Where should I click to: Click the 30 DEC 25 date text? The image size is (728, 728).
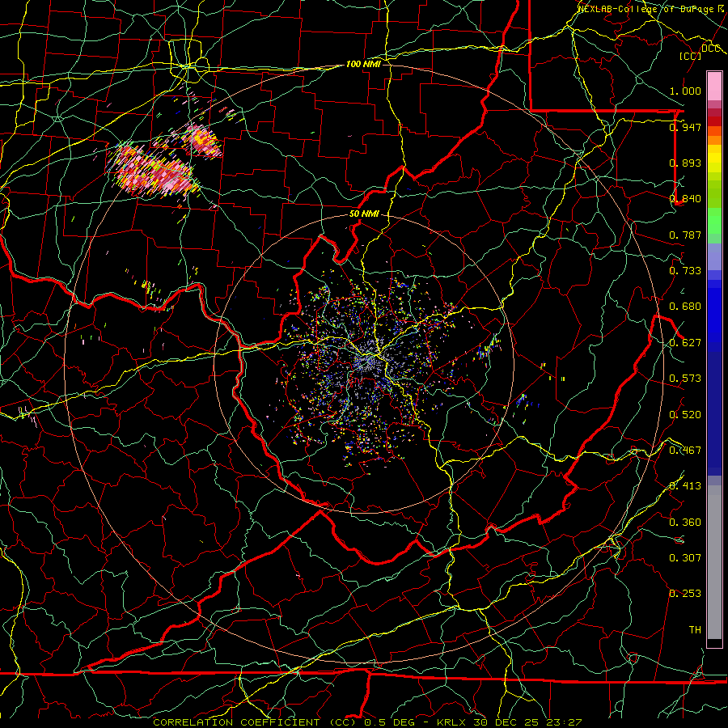pyautogui.click(x=506, y=722)
